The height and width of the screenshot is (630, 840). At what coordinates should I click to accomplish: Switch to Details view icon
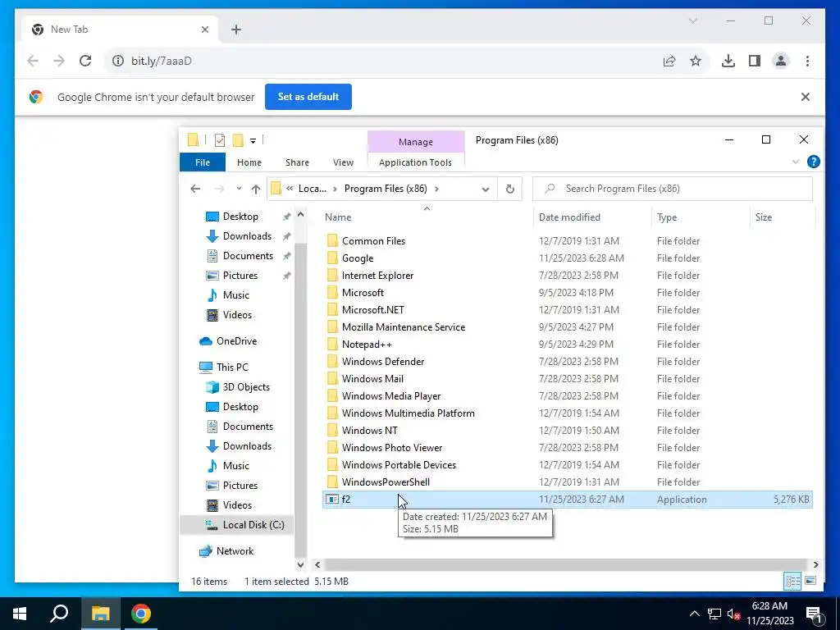coord(793,581)
